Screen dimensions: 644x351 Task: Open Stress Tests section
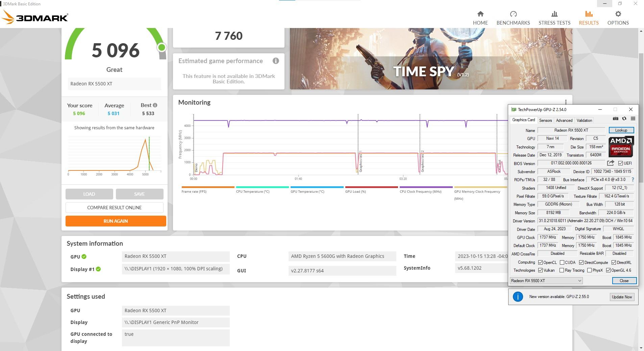point(554,18)
